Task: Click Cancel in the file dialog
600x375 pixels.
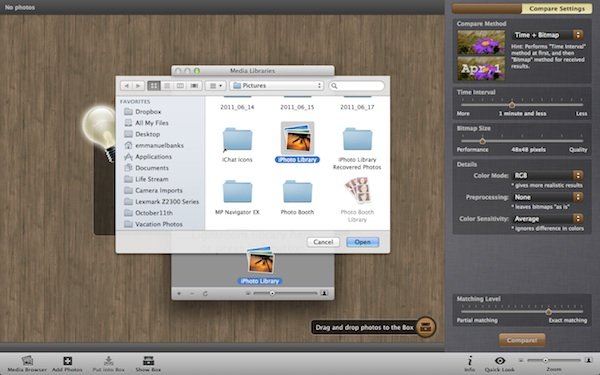Action: click(x=323, y=242)
